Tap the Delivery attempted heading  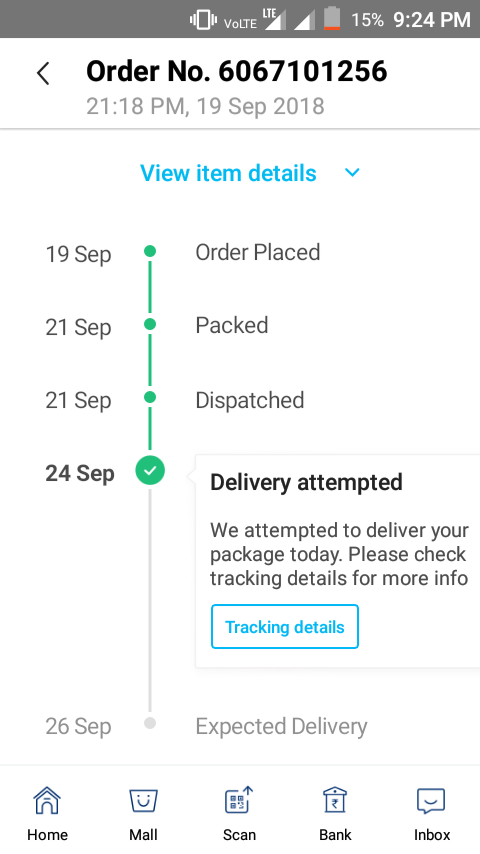pyautogui.click(x=306, y=483)
